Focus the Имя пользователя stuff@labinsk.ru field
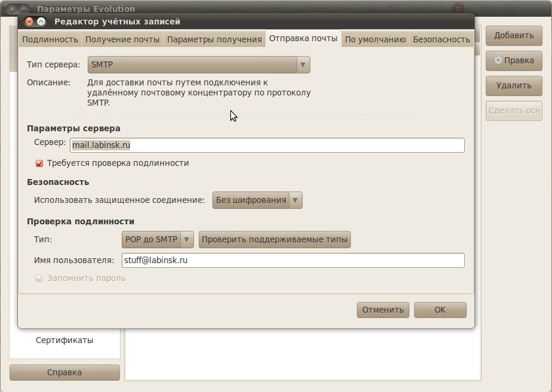This screenshot has height=392, width=552. (293, 260)
